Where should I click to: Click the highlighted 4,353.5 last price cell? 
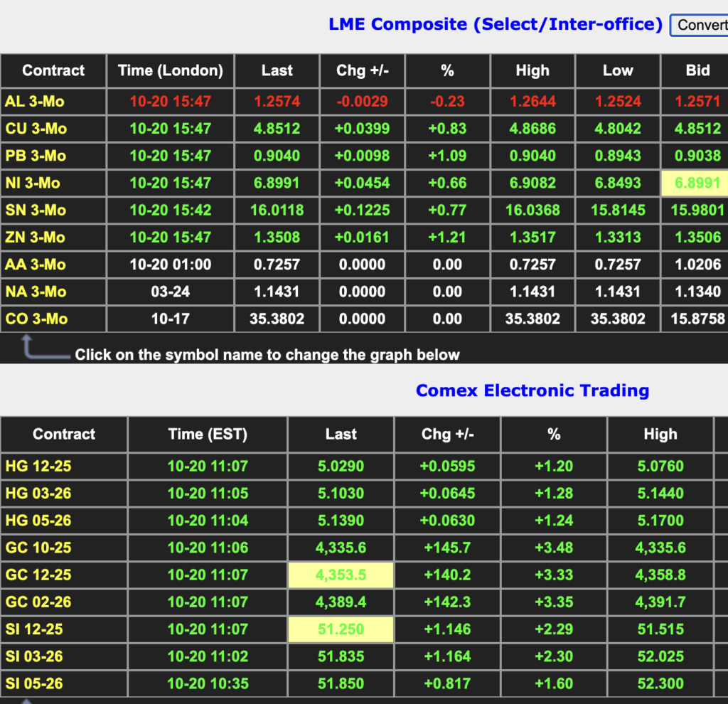coord(341,575)
